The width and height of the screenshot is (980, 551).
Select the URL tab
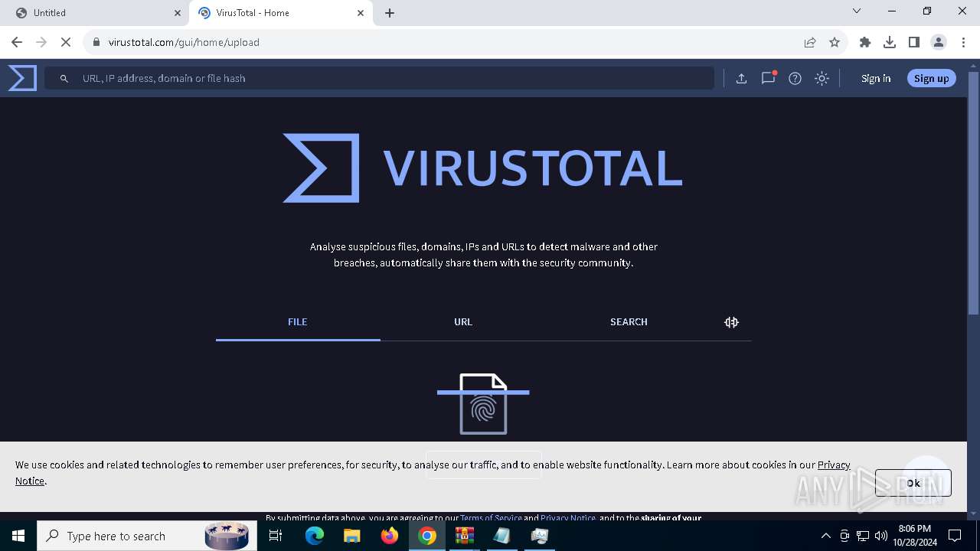[x=463, y=322]
